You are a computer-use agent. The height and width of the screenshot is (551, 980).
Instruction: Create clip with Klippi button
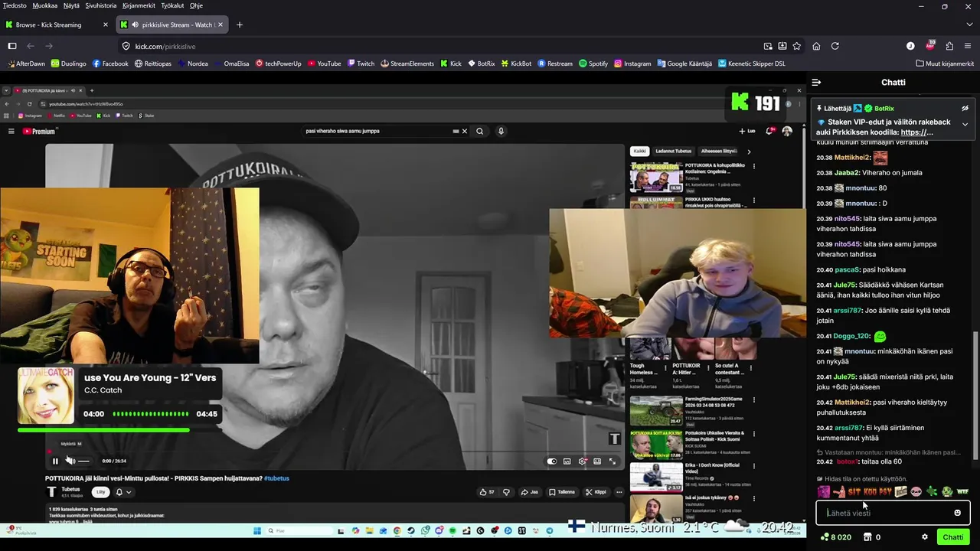click(x=596, y=492)
